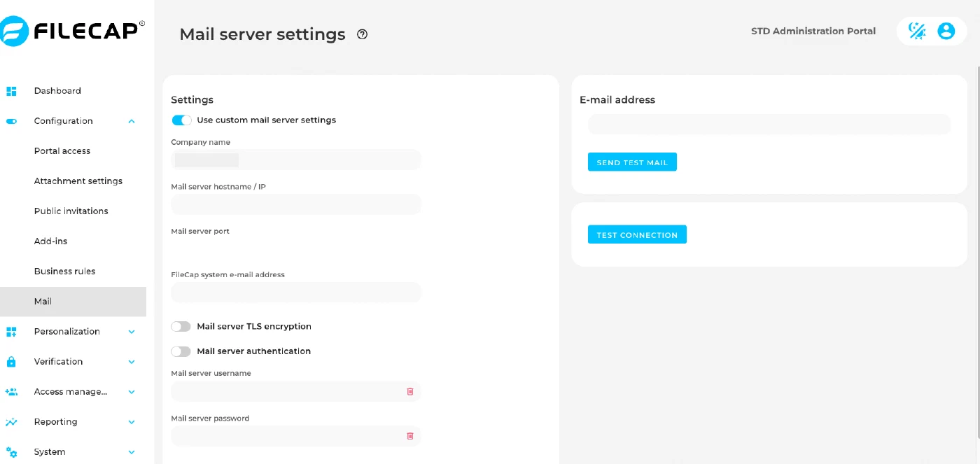This screenshot has height=464, width=980.
Task: Select Mail in the sidebar
Action: 73,302
